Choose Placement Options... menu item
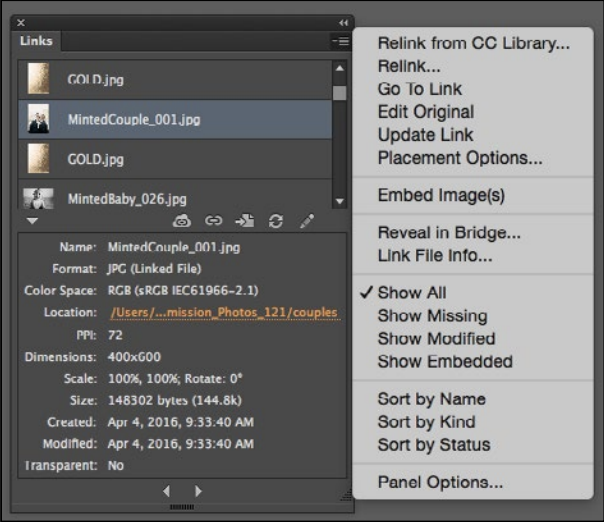The width and height of the screenshot is (604, 522). 460,158
